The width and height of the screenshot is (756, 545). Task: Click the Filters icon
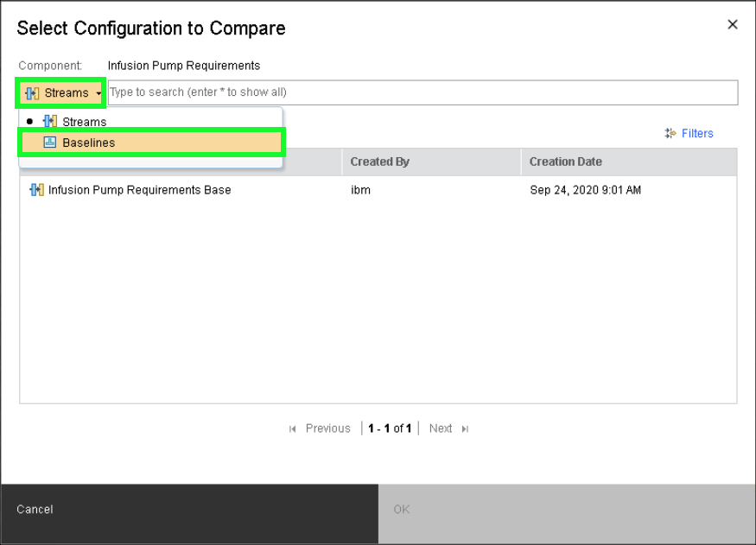[670, 133]
